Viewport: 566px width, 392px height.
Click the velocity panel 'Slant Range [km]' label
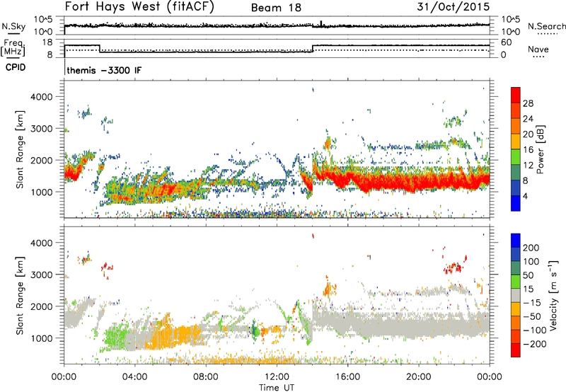pos(20,296)
